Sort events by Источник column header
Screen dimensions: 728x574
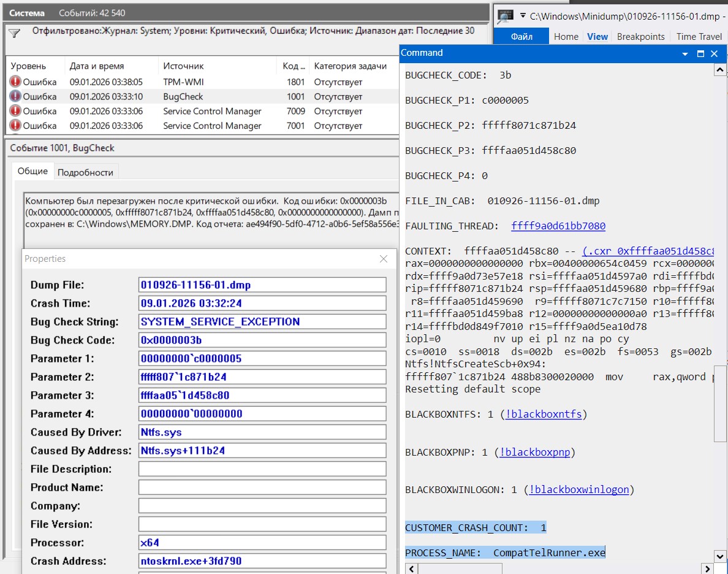point(183,66)
